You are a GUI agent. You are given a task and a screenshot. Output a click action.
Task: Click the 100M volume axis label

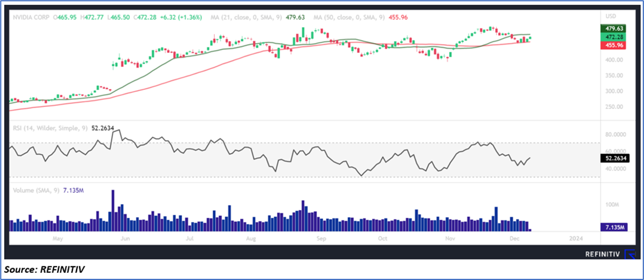pos(612,205)
